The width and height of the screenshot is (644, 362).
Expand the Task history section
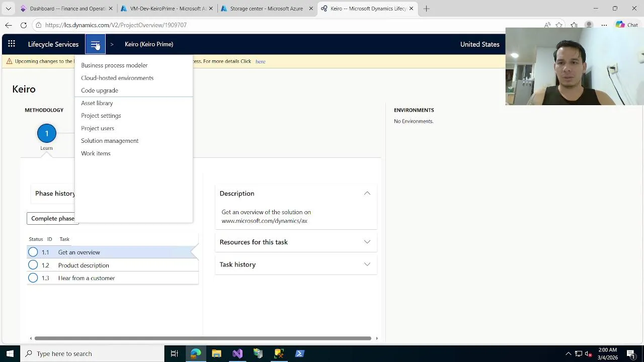367,264
